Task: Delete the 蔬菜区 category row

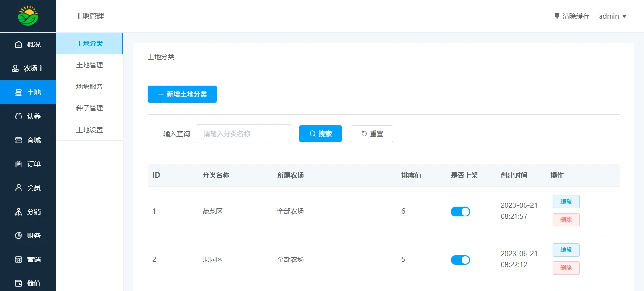Action: [x=566, y=220]
